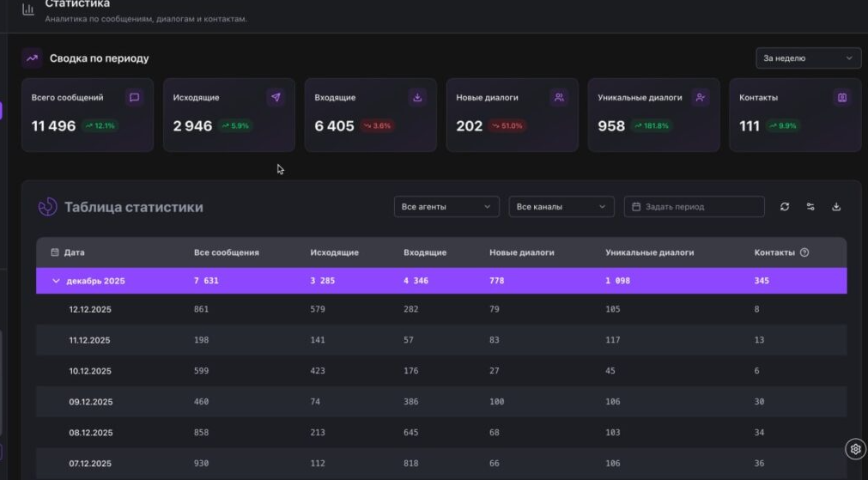Click the Все сообщения column header
868x480 pixels.
click(227, 252)
